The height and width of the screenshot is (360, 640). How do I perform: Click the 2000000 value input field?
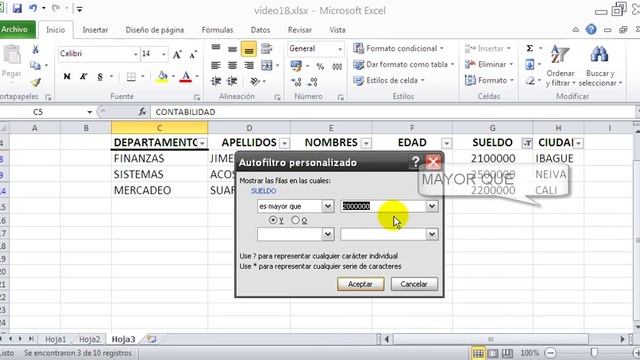(x=384, y=206)
